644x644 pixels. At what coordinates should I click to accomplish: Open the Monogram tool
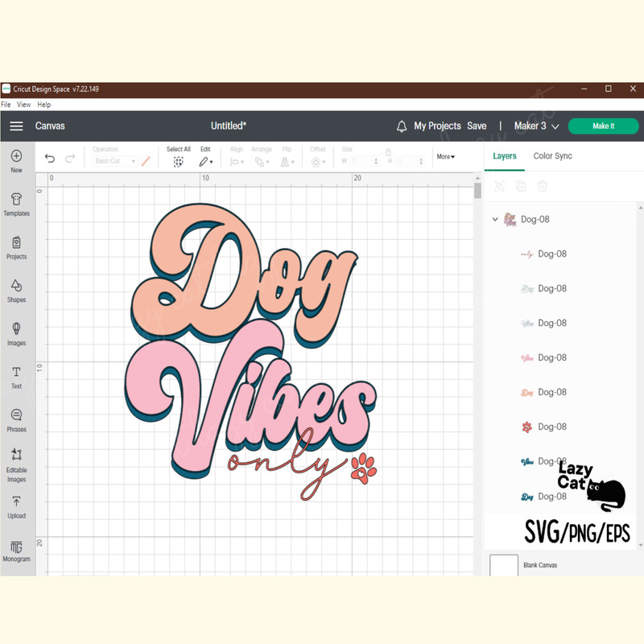pyautogui.click(x=16, y=551)
